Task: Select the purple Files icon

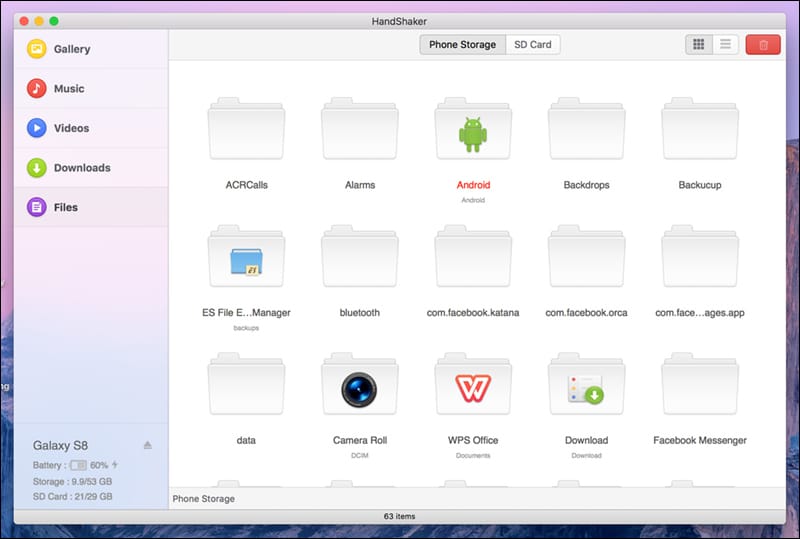Action: (x=37, y=207)
